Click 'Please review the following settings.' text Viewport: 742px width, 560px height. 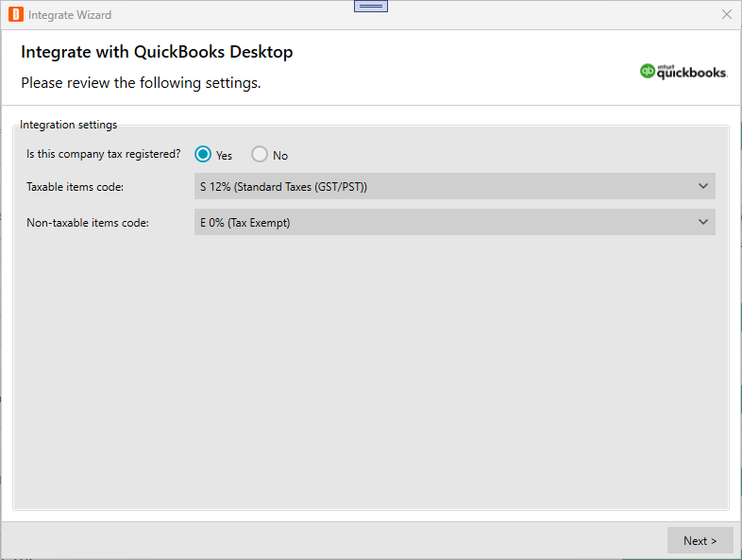click(141, 83)
